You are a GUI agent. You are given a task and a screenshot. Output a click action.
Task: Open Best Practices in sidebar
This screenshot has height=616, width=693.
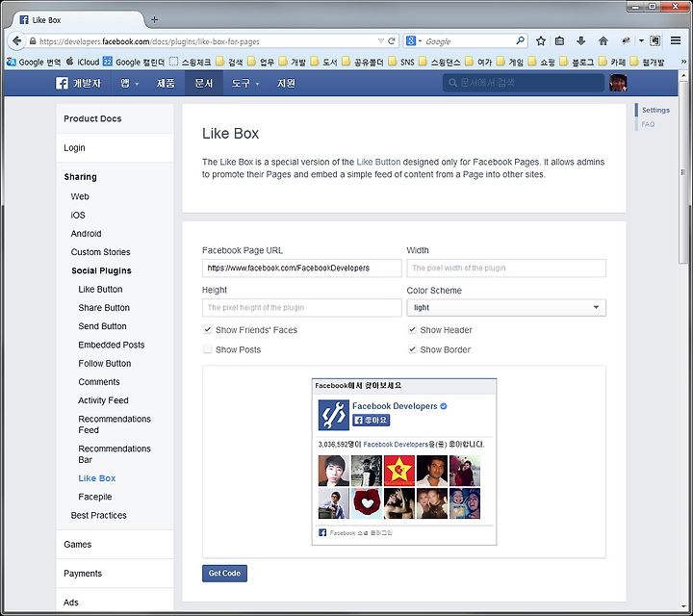(x=98, y=515)
